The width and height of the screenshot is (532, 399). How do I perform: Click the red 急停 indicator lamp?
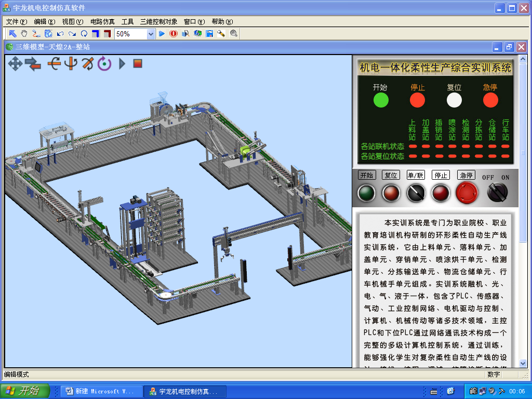click(490, 100)
